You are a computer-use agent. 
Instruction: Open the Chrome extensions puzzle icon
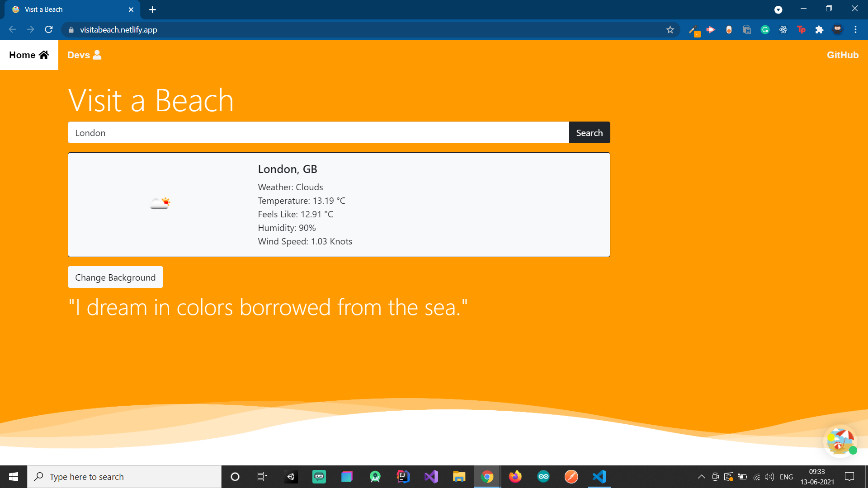pos(819,30)
